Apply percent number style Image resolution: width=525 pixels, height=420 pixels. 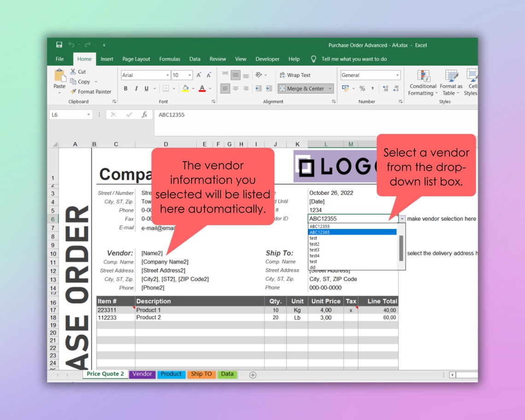(362, 89)
